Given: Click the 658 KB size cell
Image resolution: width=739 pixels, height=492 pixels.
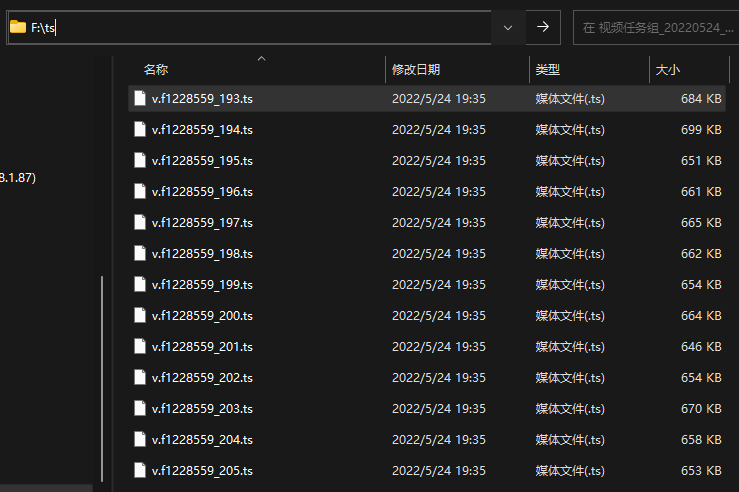Looking at the screenshot, I should coord(701,440).
